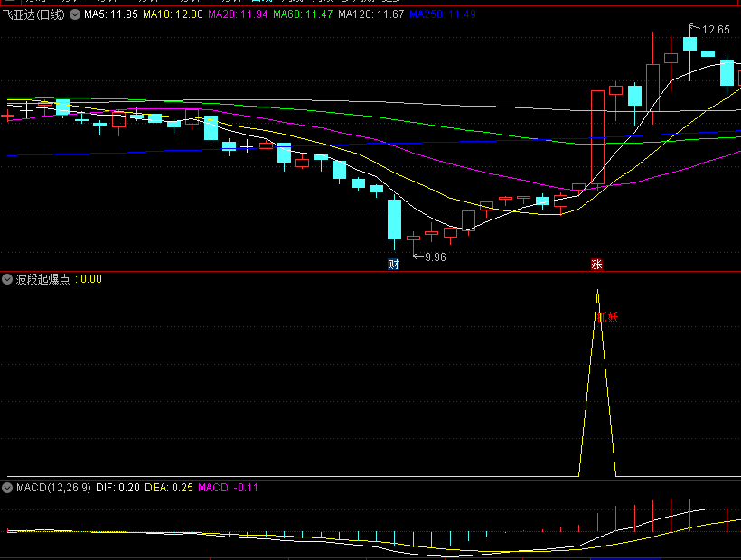
Task: Select the 飞亚达(日线) chart title
Action: tap(33, 14)
